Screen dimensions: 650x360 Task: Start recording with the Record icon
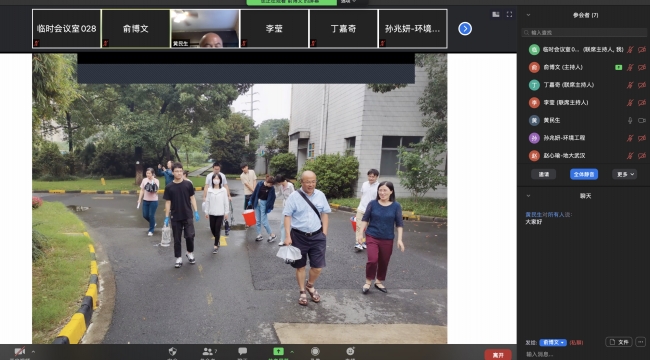[x=315, y=352]
